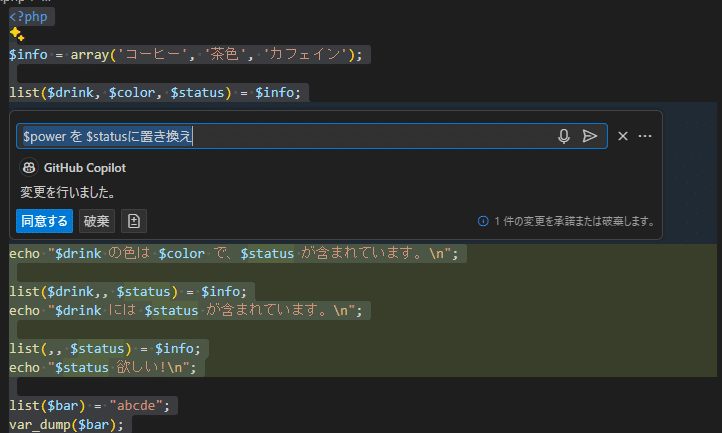Click the echo "$drink には $status" line

coord(186,310)
